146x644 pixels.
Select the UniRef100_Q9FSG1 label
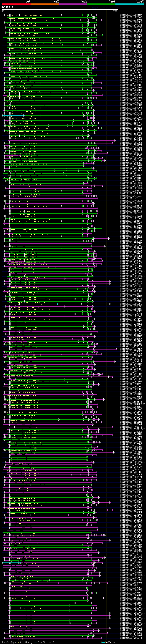pyautogui.click(x=131, y=40)
